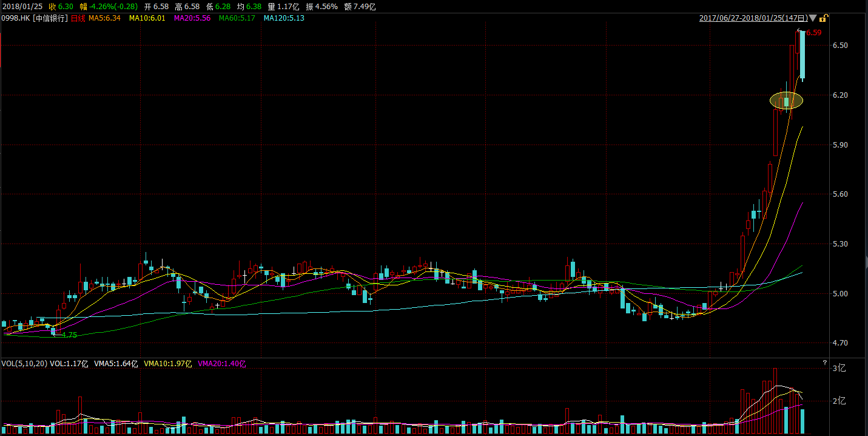The image size is (868, 436).
Task: Click the MA5:6.34 indicator label
Action: pyautogui.click(x=105, y=18)
